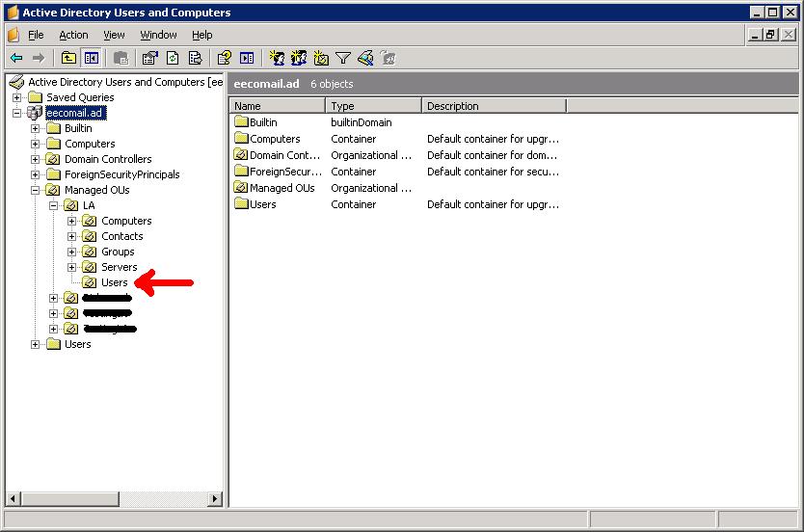Click the MMC document icon left of File menu
Image resolution: width=804 pixels, height=532 pixels.
tap(13, 35)
